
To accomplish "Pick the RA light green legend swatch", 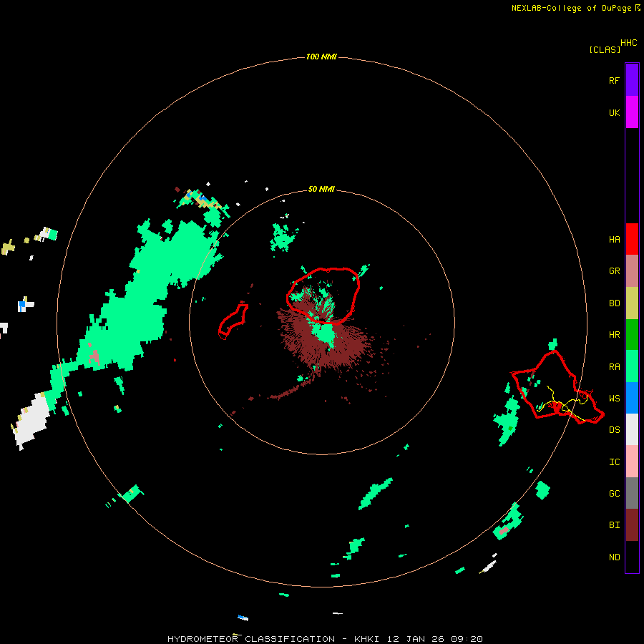I will click(x=632, y=366).
